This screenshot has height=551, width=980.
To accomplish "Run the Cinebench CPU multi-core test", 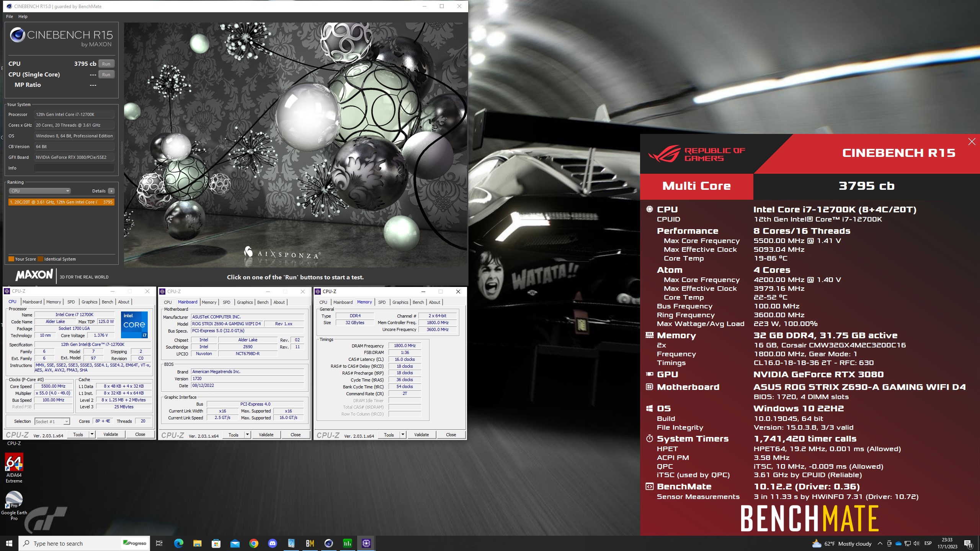I will pos(106,64).
